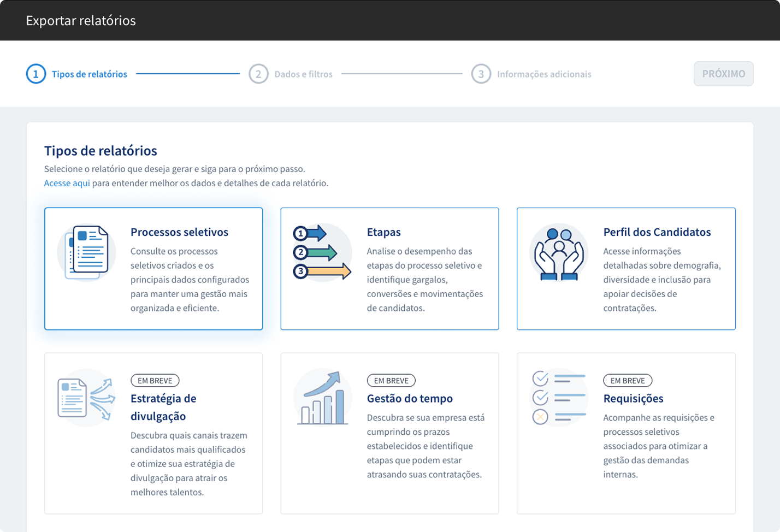Click the Perfil dos Candidatos hands icon
The width and height of the screenshot is (780, 532).
pyautogui.click(x=559, y=252)
